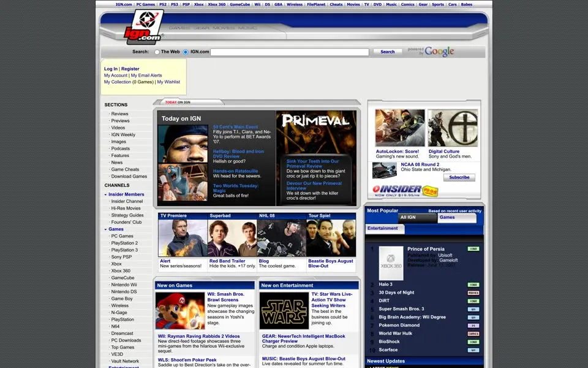Viewport: 588px width, 368px height.
Task: Open Hellboy: Blood and Iron DVD Review
Action: (238, 154)
